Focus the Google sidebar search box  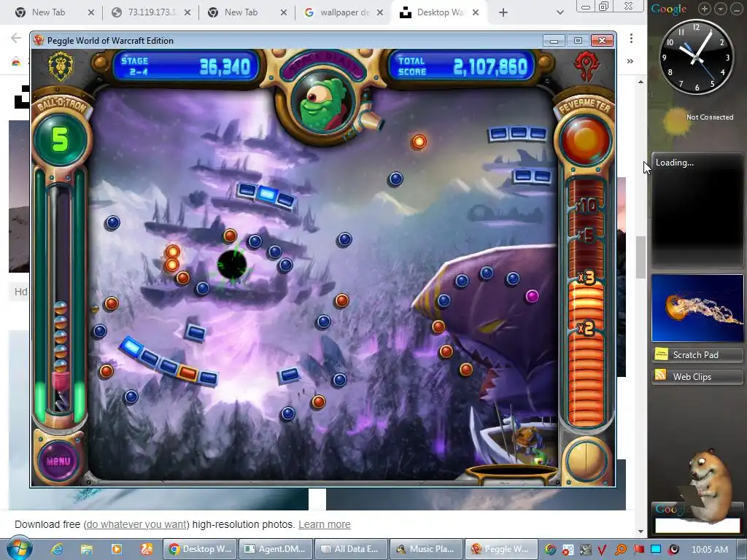point(697,526)
